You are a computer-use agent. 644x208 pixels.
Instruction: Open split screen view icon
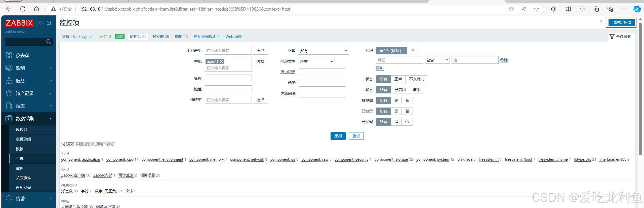click(x=568, y=9)
